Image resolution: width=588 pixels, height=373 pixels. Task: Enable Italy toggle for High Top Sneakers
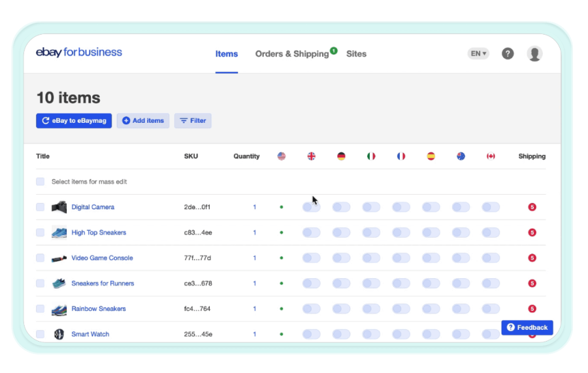click(371, 233)
